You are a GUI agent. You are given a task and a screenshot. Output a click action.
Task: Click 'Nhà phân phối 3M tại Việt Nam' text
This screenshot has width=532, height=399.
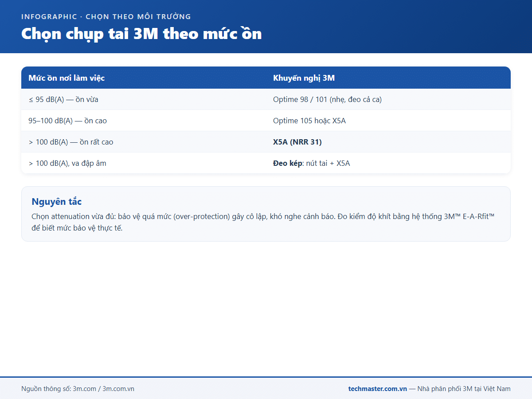click(464, 389)
